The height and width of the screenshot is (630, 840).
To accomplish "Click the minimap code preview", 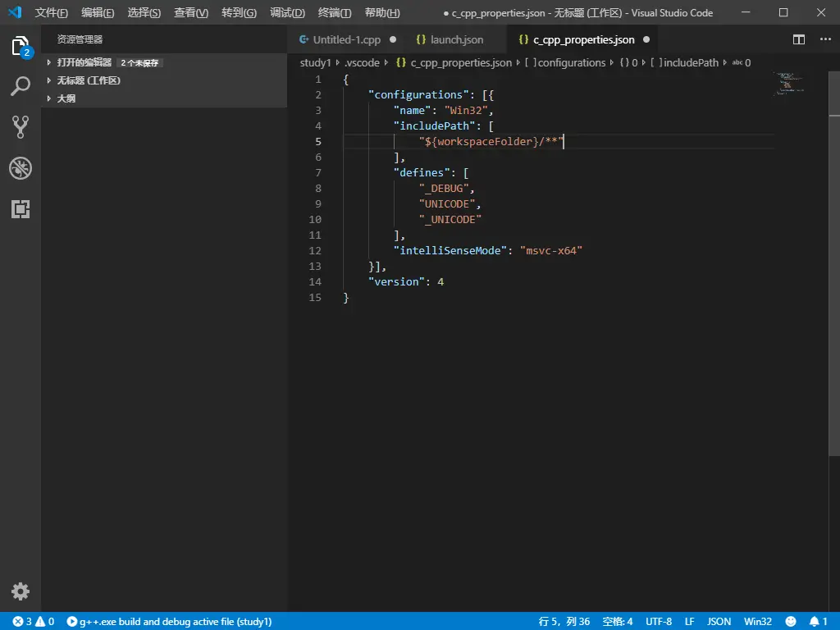I will [x=788, y=83].
